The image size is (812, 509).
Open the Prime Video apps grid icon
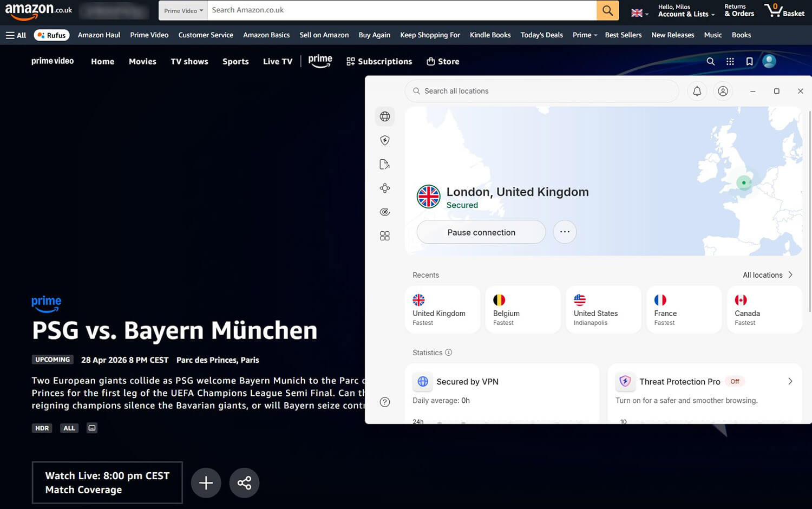[x=730, y=61]
